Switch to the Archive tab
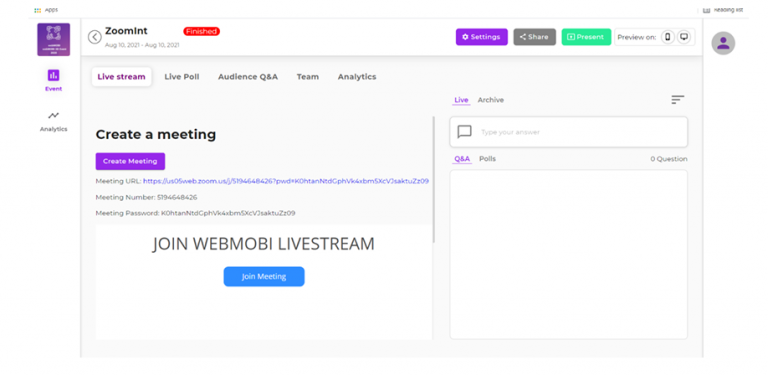The height and width of the screenshot is (376, 768). pyautogui.click(x=491, y=100)
